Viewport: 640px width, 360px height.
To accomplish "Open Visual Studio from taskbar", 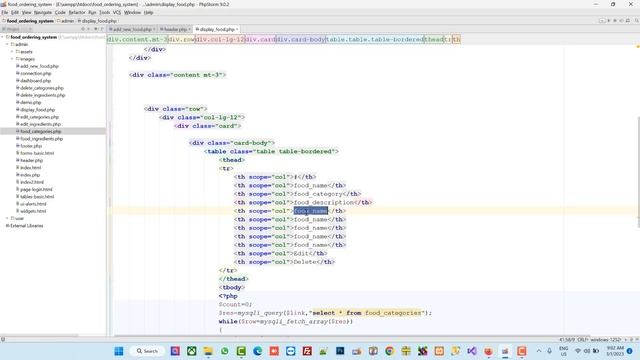I will click(472, 351).
